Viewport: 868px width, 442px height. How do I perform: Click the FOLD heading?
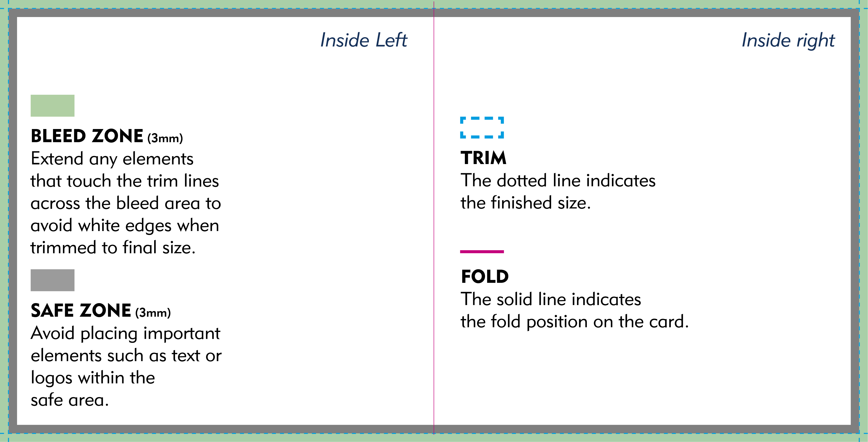[485, 277]
